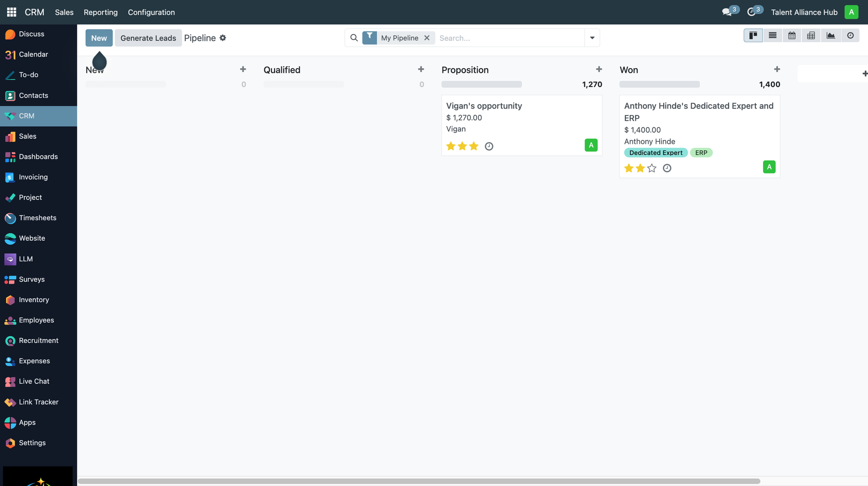The height and width of the screenshot is (486, 868).
Task: Click Pipeline settings gear icon
Action: 223,38
